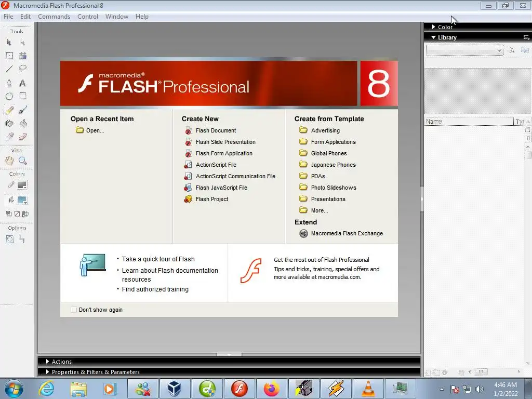Select the Eyedropper tool
This screenshot has height=399, width=532.
point(9,137)
